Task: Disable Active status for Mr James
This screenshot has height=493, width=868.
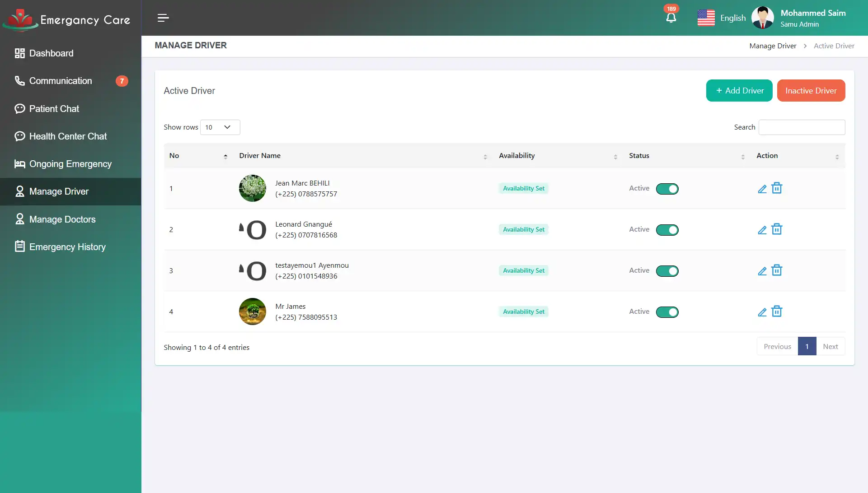Action: [667, 312]
